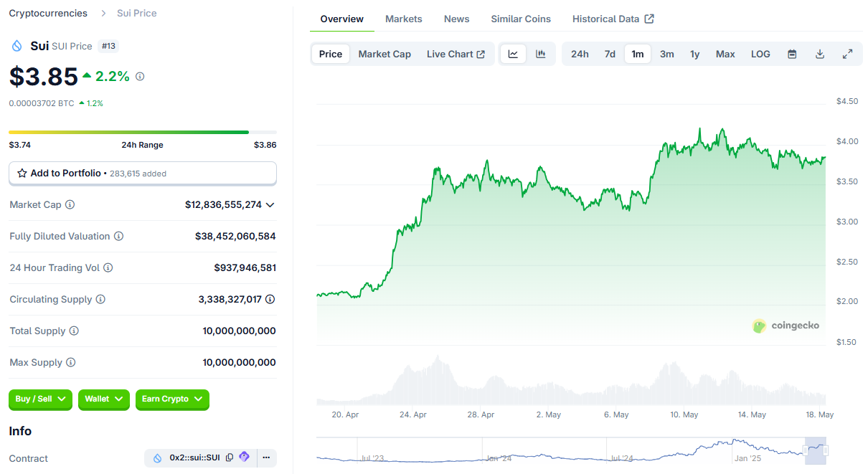Click the Sui droplet logo
The image size is (868, 474).
click(x=17, y=46)
